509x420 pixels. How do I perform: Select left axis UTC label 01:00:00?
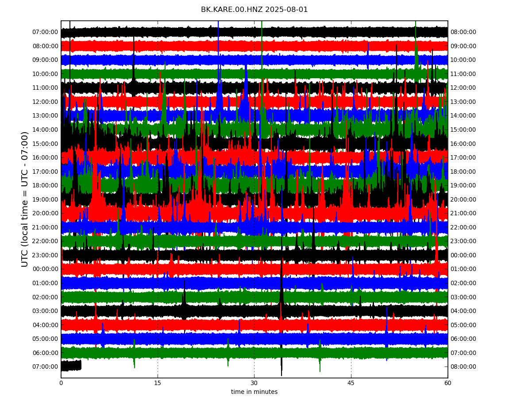pos(46,283)
